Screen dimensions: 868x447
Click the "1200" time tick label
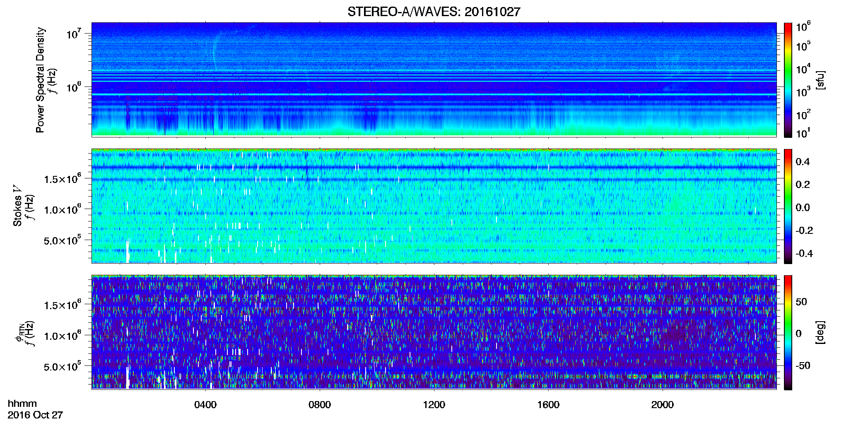434,405
